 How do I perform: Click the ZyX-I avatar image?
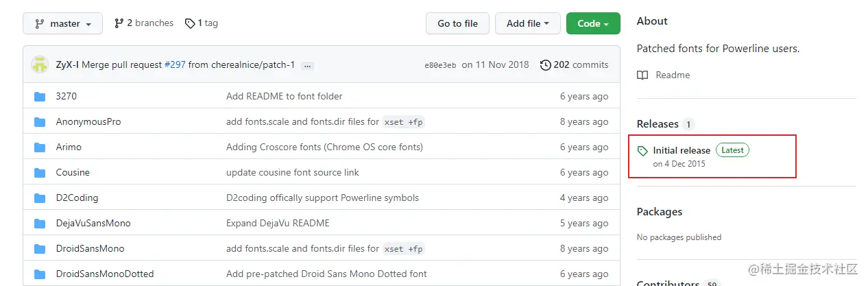point(40,65)
